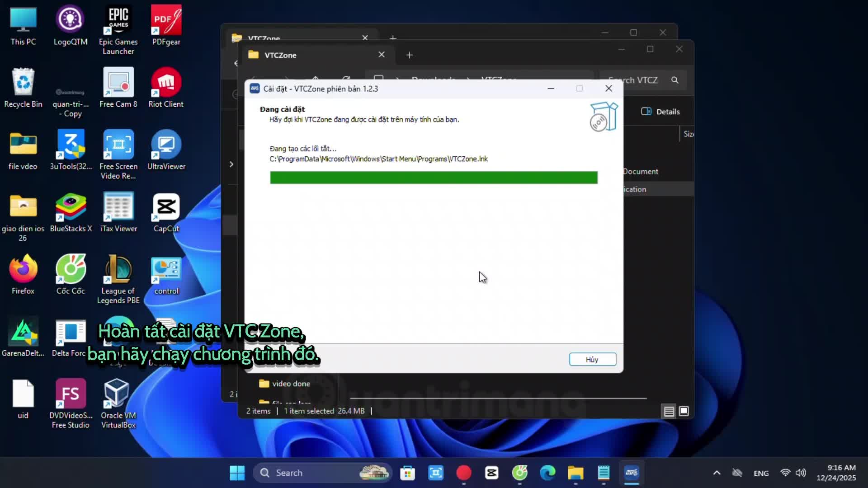
Task: Launch Oracle VM VirtualBox shortcut
Action: [118, 404]
